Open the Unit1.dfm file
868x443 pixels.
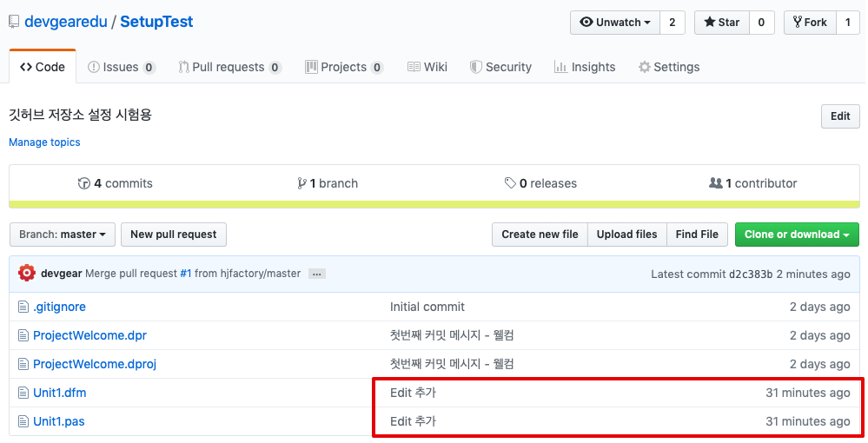pos(60,393)
